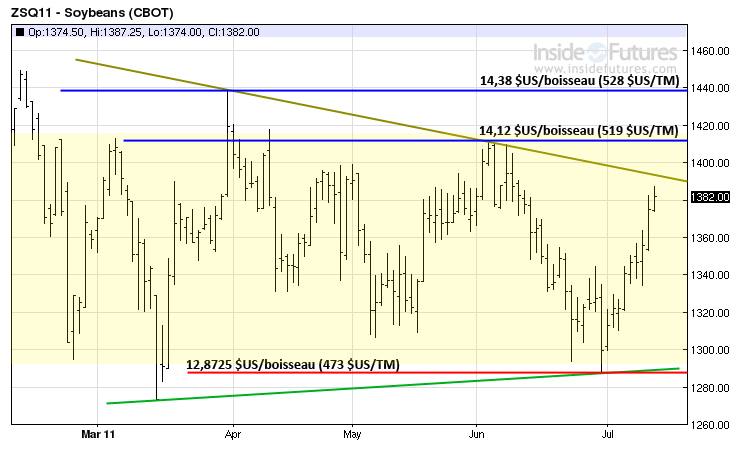This screenshot has width=741, height=449.
Task: Click the Jun date axis label
Action: [x=476, y=435]
